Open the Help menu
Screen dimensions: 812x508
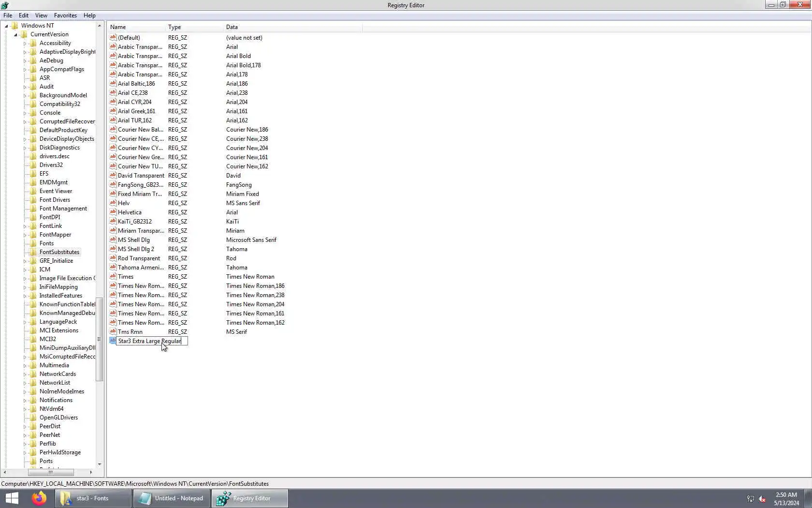[x=89, y=15]
